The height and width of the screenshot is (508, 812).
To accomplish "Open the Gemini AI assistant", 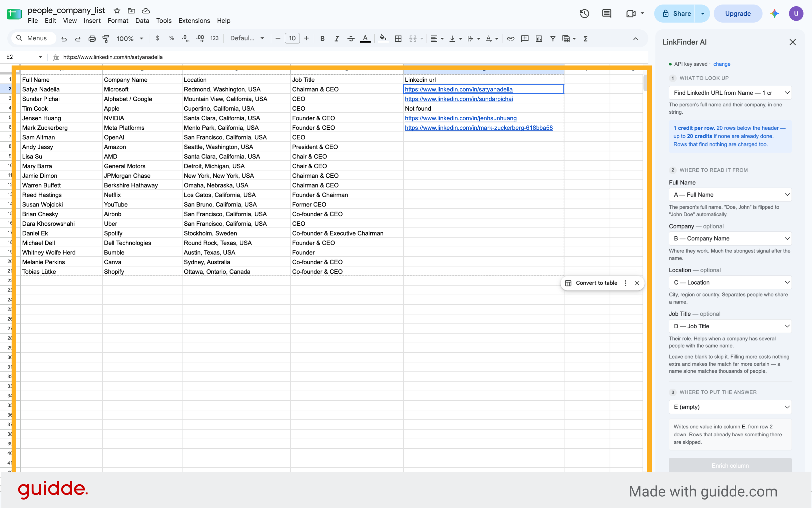I will 775,14.
